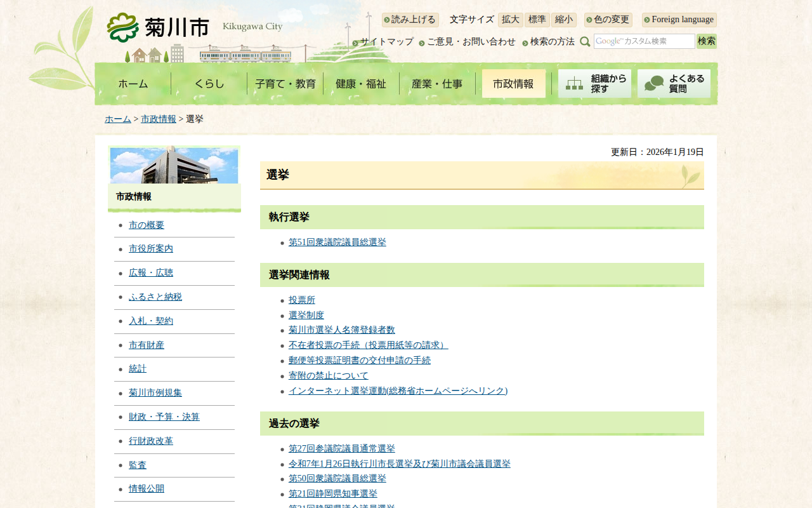The height and width of the screenshot is (508, 812).
Task: Open 監査 sidebar link
Action: click(138, 465)
